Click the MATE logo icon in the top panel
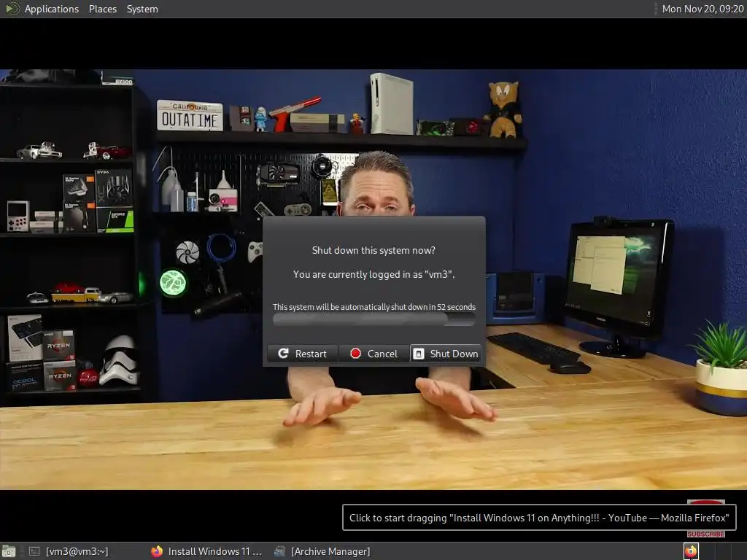 [12, 9]
